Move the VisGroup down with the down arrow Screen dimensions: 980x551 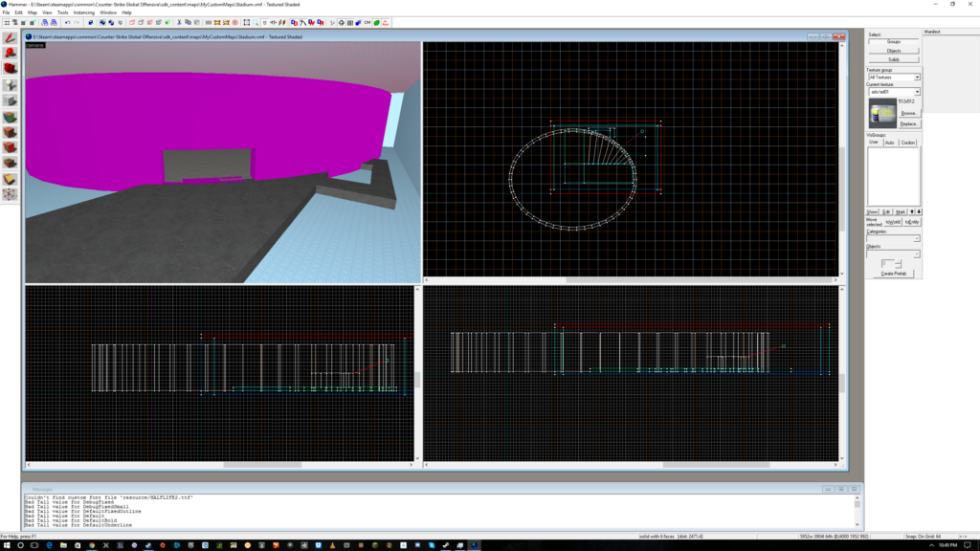(919, 211)
